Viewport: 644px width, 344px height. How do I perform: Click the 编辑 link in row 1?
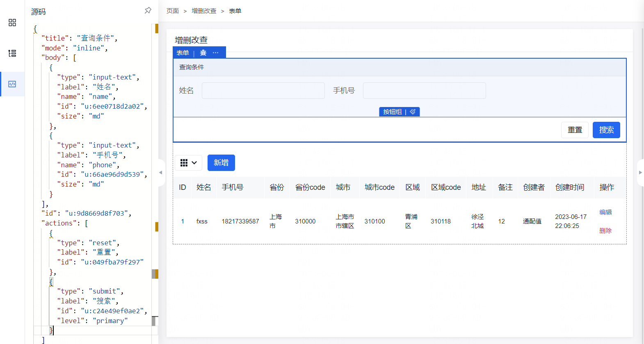point(605,212)
